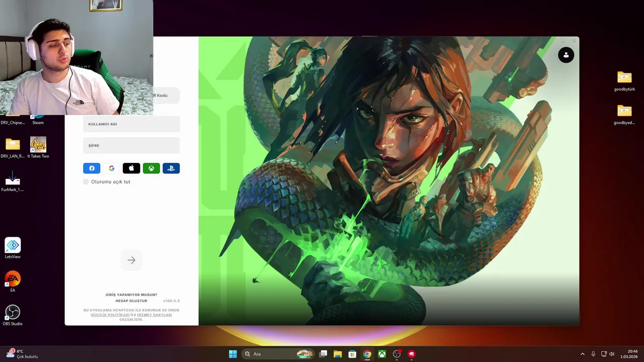
Task: Click the microphone tray icon
Action: 593,354
